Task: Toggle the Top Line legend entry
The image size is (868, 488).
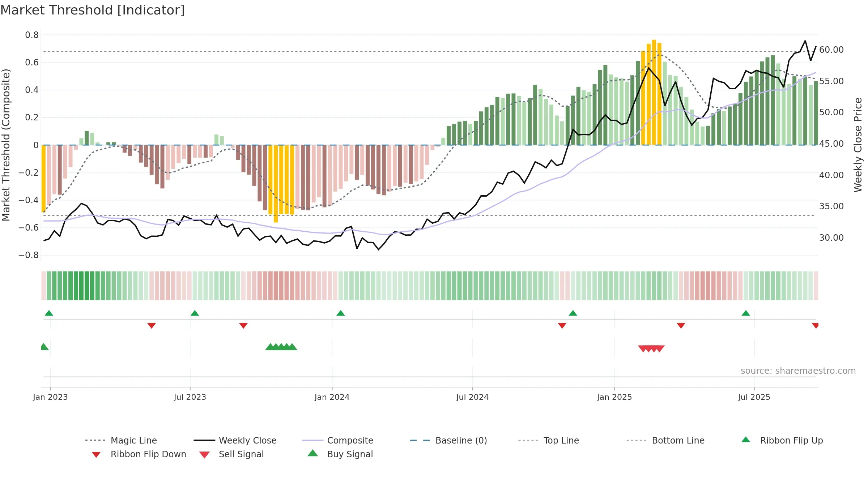Action: click(x=548, y=440)
